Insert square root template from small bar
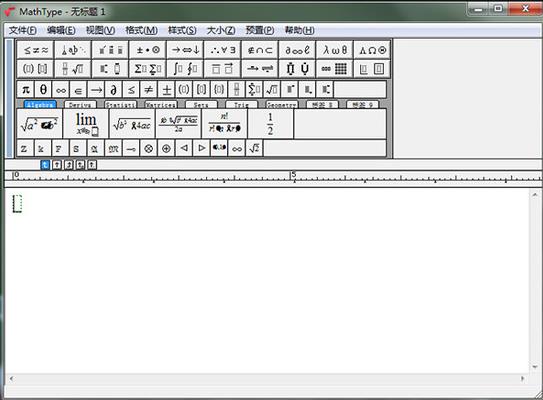543x400 pixels. click(x=272, y=90)
